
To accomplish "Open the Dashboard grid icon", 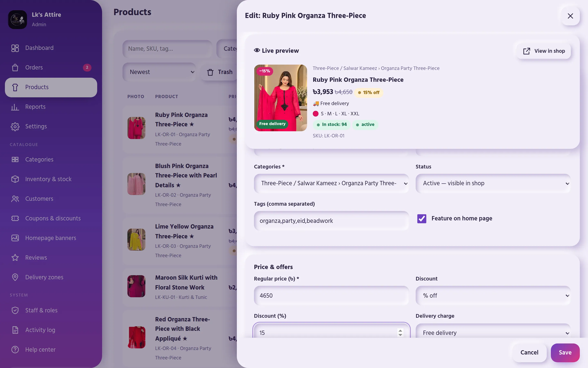I will (x=15, y=48).
